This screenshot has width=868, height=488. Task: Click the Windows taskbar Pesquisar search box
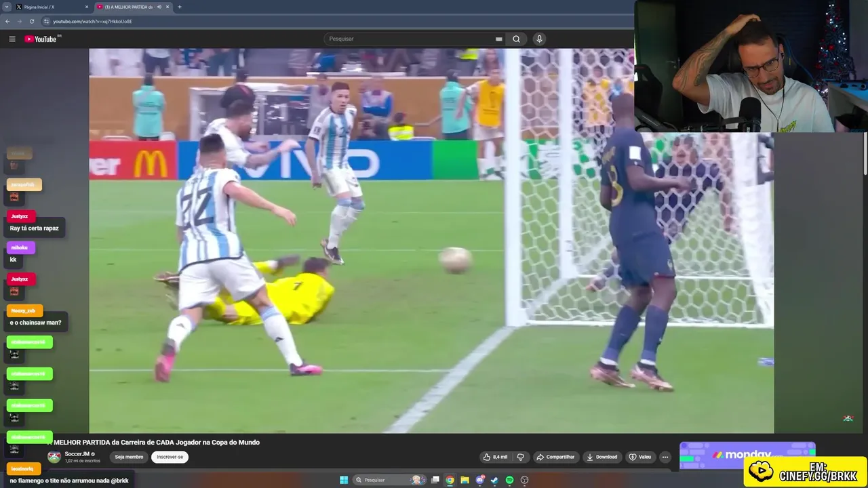388,480
